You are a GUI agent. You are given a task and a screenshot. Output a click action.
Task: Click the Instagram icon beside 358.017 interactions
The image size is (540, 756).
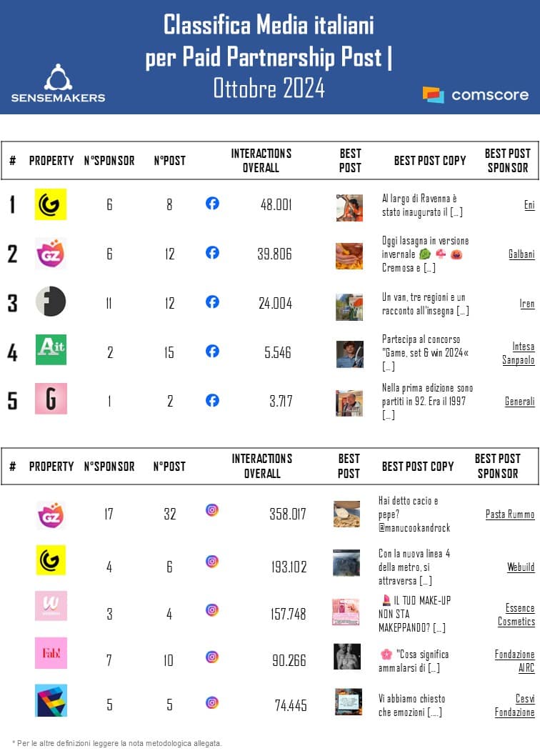point(212,510)
